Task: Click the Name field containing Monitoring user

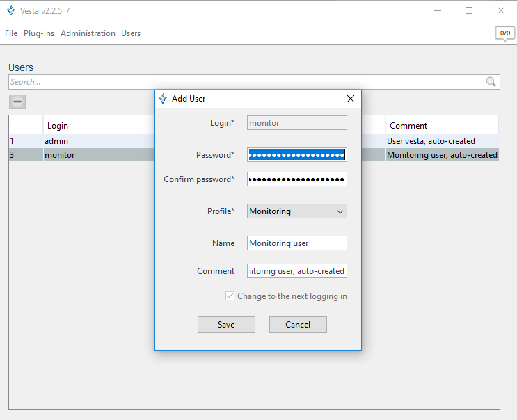Action: (x=296, y=243)
